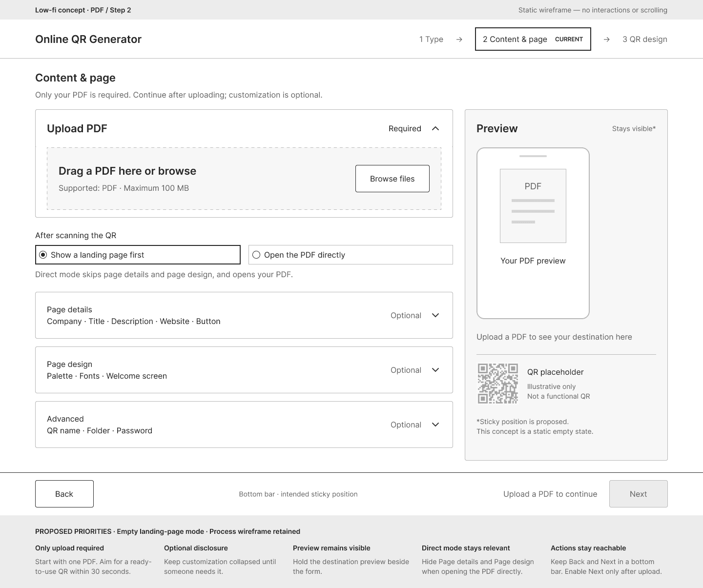This screenshot has width=703, height=588.
Task: Click 'Not a functional QR' text
Action: (558, 396)
